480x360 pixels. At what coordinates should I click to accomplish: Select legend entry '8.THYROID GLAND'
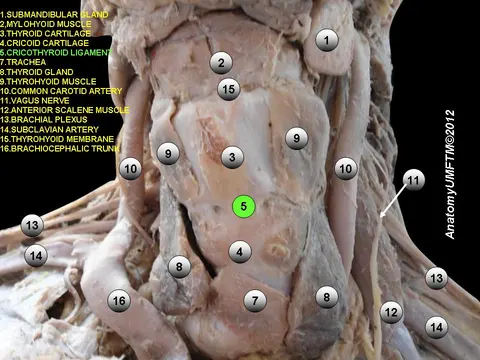tap(37, 72)
